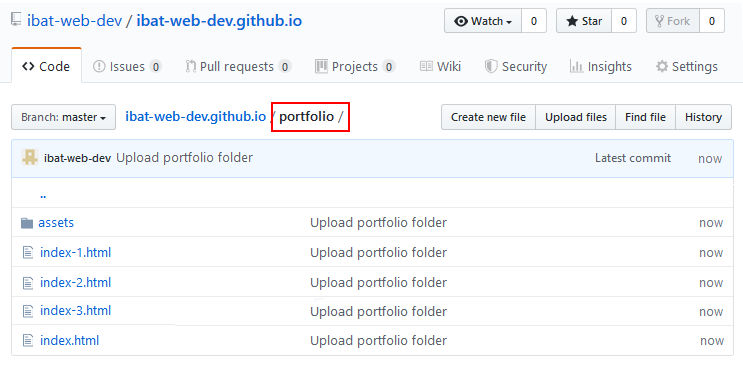Click the index.html file icon
This screenshot has width=743, height=368.
click(x=28, y=341)
